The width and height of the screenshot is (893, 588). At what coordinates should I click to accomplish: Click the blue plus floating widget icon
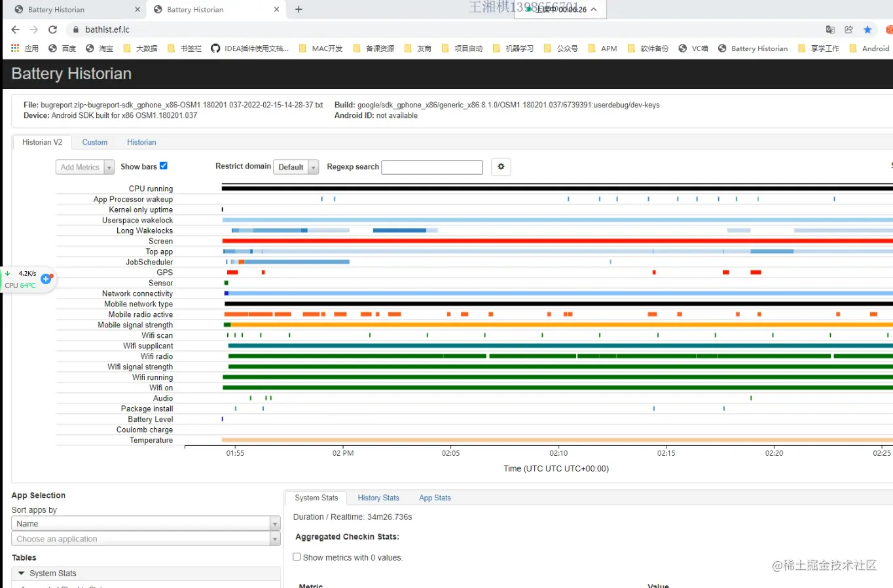(46, 279)
